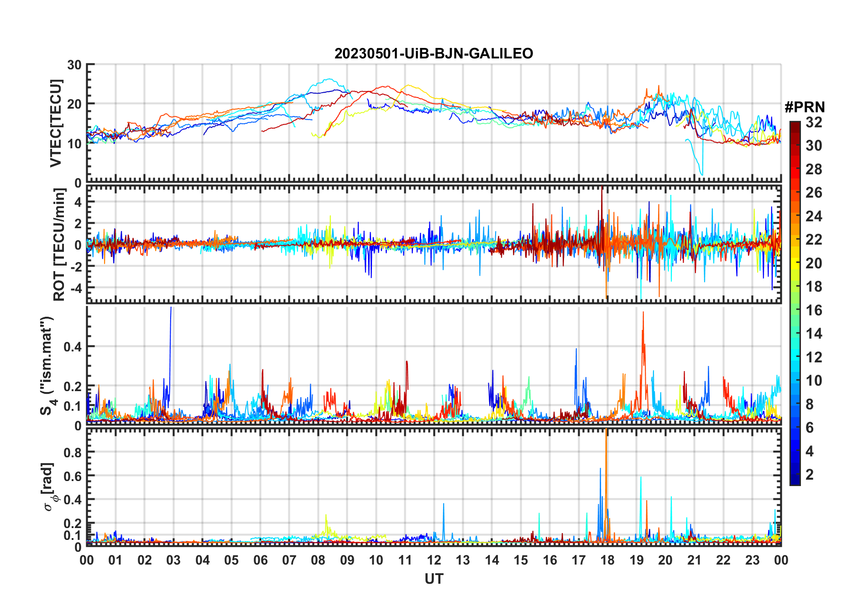The width and height of the screenshot is (868, 607).
Task: Click colorbar tick label 16 beside the green band
Action: click(814, 310)
